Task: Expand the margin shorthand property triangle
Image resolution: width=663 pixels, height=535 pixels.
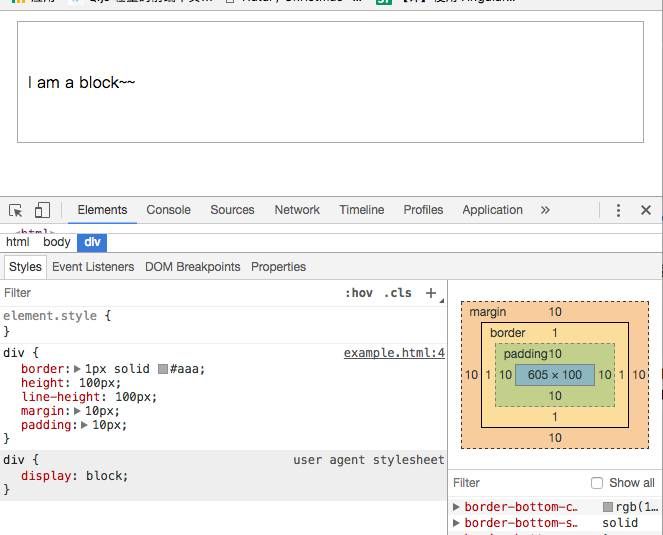Action: click(x=77, y=411)
